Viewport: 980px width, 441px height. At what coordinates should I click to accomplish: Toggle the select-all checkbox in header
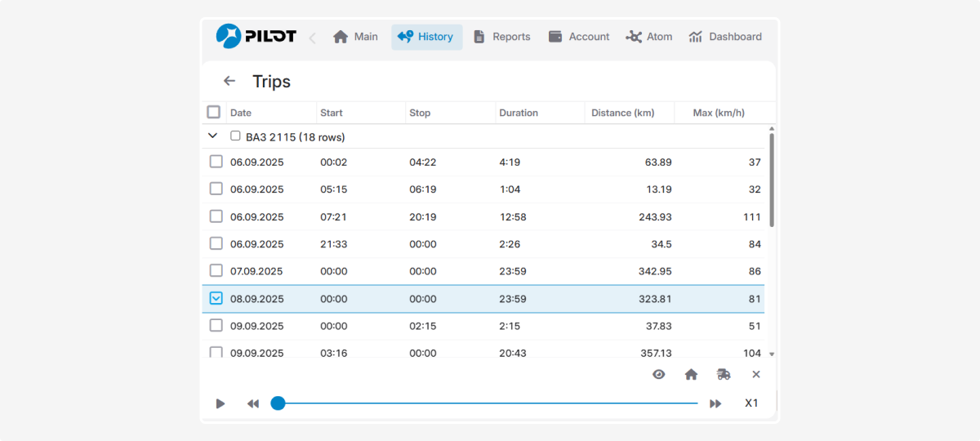(214, 113)
